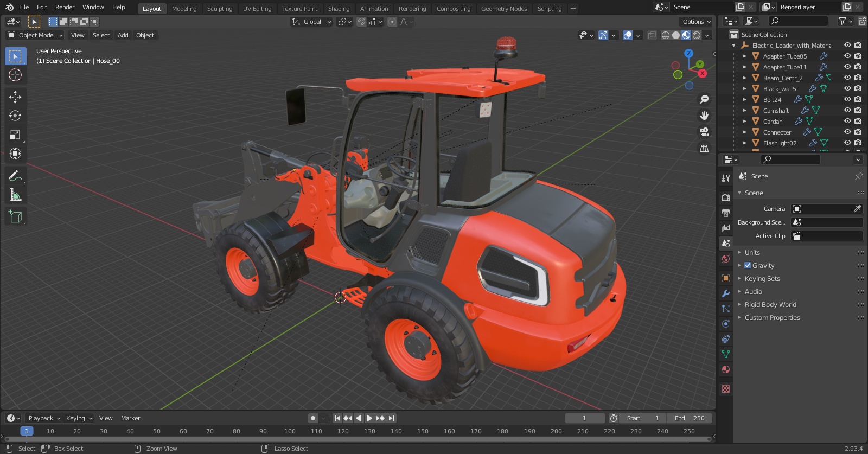Jump to timeline end frame
Screen dimensions: 868x454
pos(391,418)
